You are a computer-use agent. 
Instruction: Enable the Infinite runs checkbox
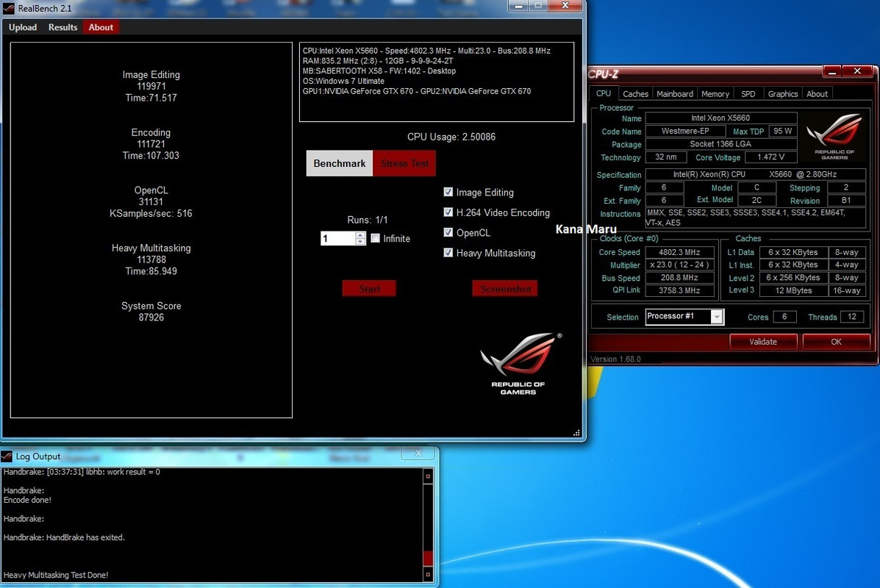376,238
